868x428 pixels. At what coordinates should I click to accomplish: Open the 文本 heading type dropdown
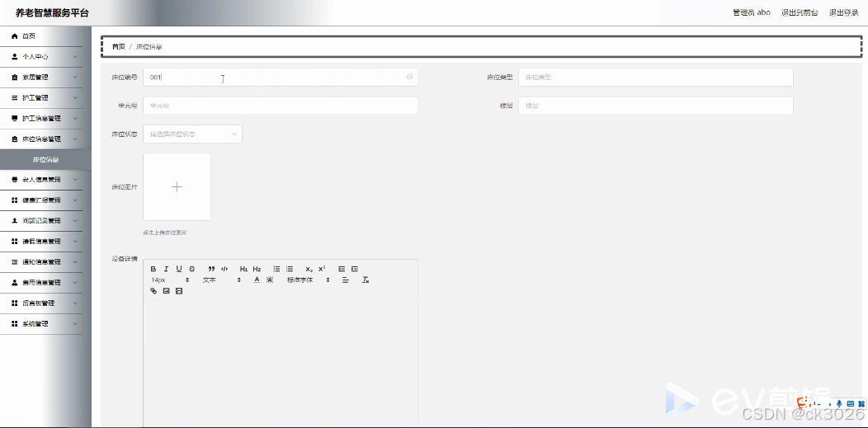221,280
